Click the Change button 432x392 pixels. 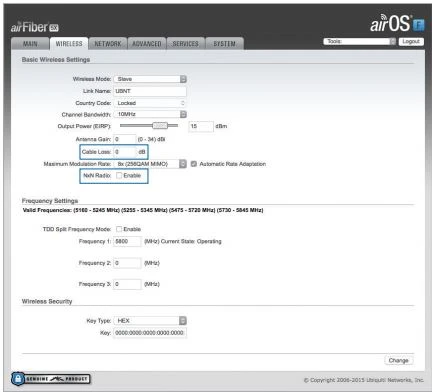pos(399,360)
